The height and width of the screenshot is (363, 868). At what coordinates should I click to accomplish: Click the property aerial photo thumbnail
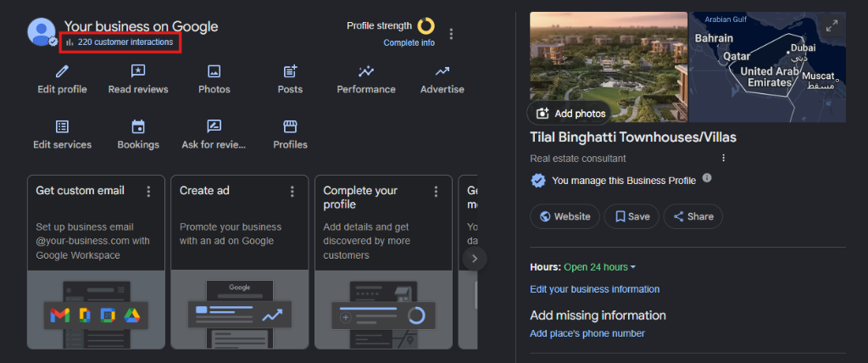[x=609, y=67]
